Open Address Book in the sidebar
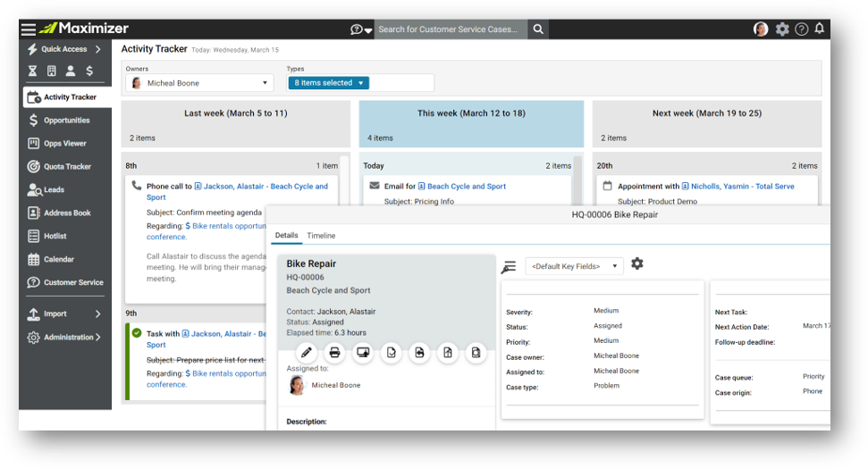Screen dimensions: 868x468 click(x=65, y=213)
